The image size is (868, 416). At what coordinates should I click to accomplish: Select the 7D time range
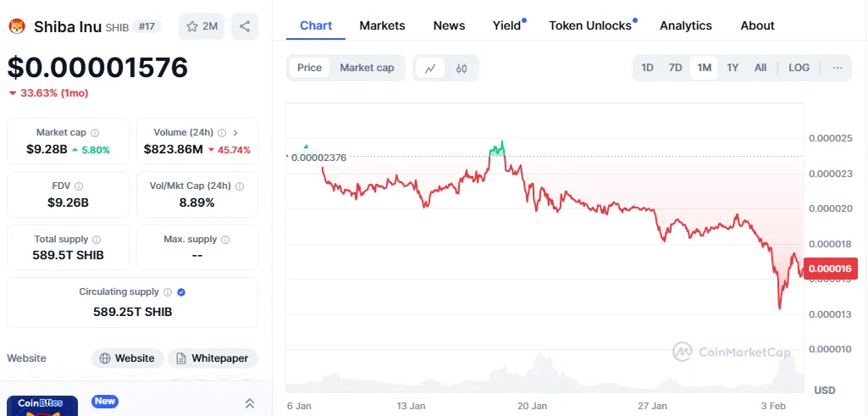(675, 68)
